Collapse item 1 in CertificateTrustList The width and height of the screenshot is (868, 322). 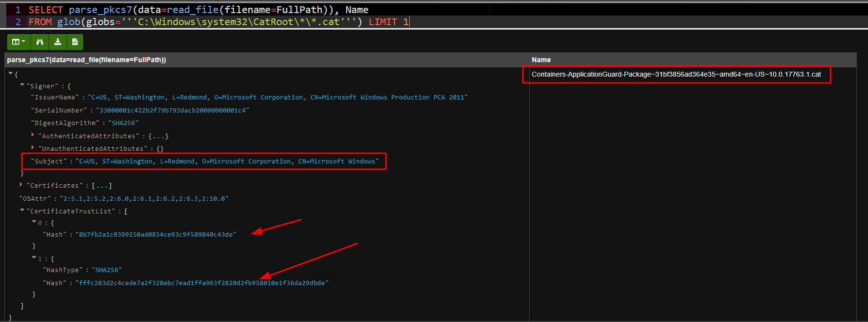click(x=34, y=258)
